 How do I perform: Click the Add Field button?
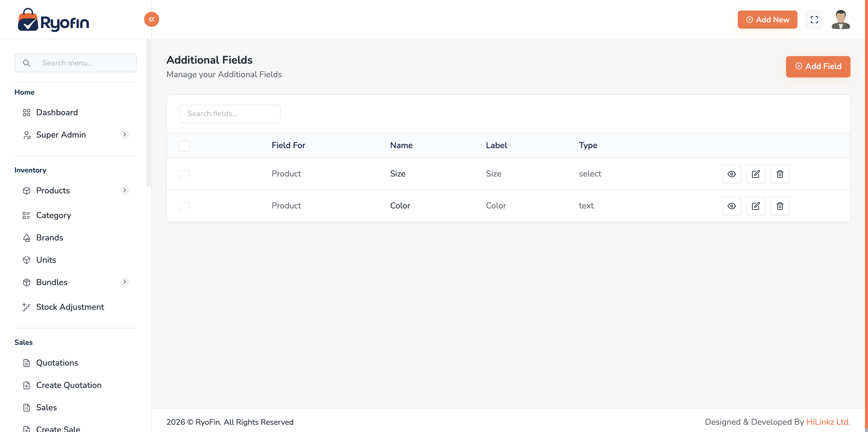818,66
